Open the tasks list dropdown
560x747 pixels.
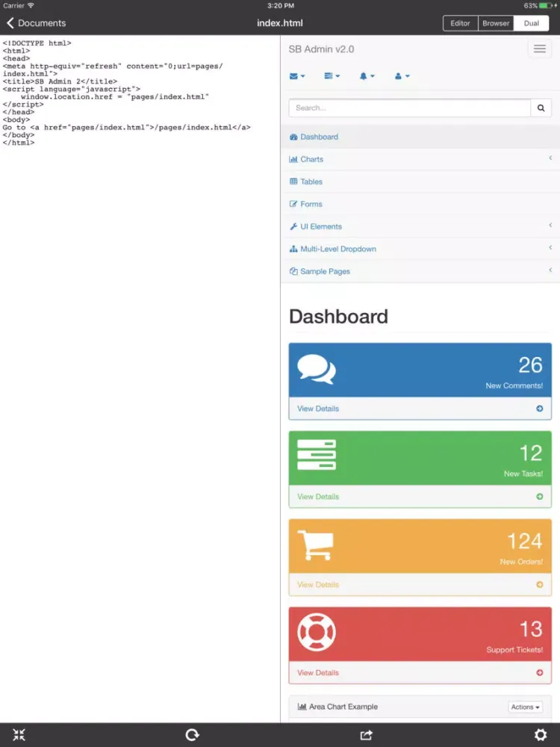[x=332, y=76]
